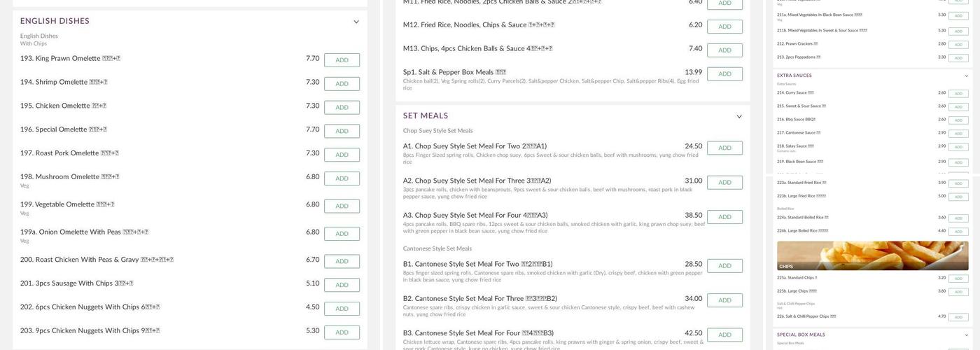This screenshot has height=350, width=980.
Task: Add 6pcs Chicken Nuggets With Chips
Action: tap(342, 309)
